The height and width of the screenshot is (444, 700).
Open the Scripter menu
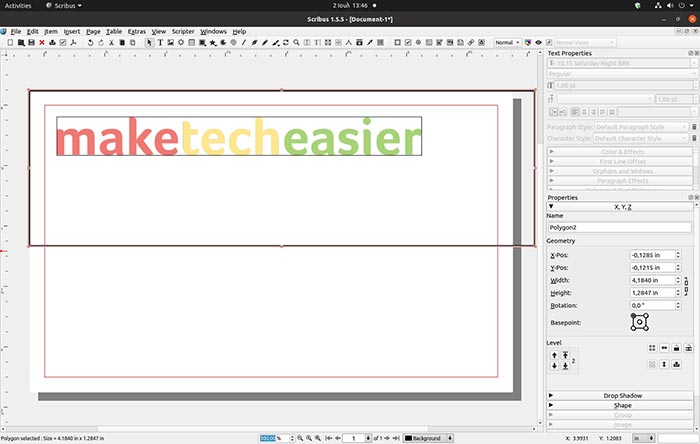(183, 31)
